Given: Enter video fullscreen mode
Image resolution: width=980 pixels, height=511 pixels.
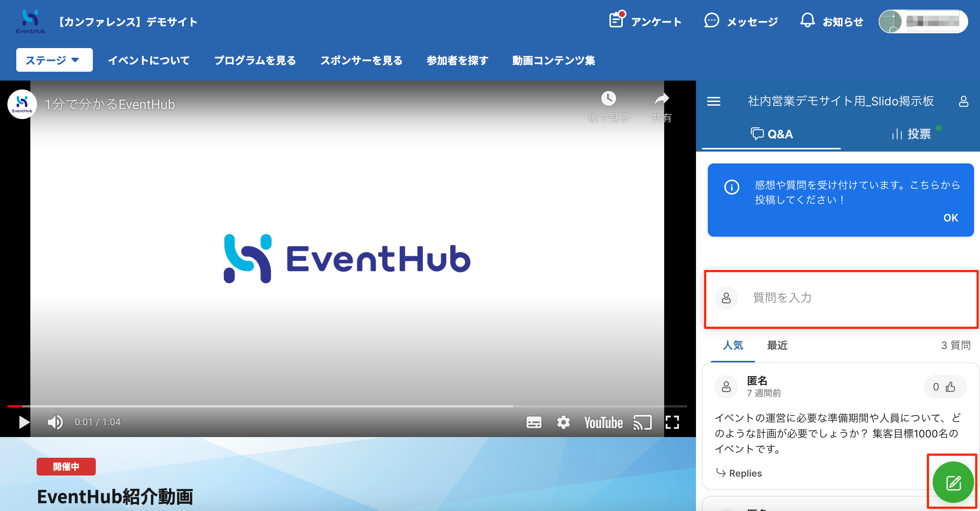Looking at the screenshot, I should (x=672, y=422).
